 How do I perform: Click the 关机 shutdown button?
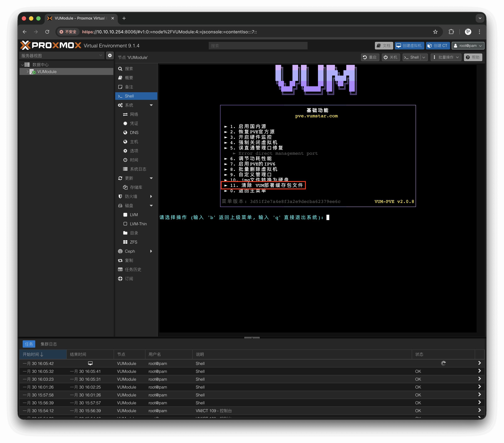[x=391, y=57]
